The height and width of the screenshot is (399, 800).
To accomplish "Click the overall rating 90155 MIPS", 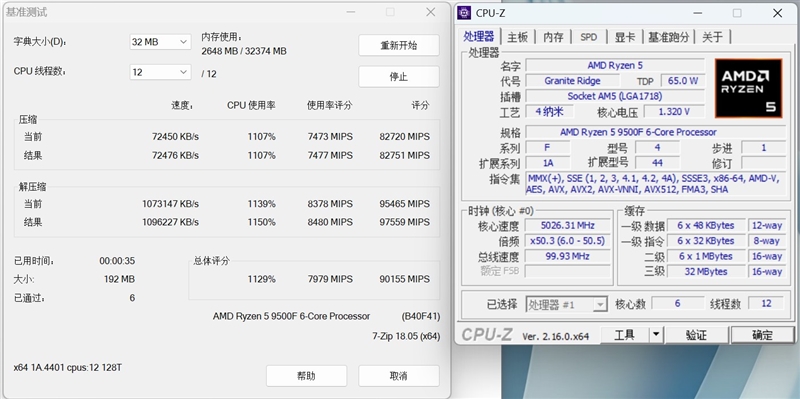I will coord(405,279).
